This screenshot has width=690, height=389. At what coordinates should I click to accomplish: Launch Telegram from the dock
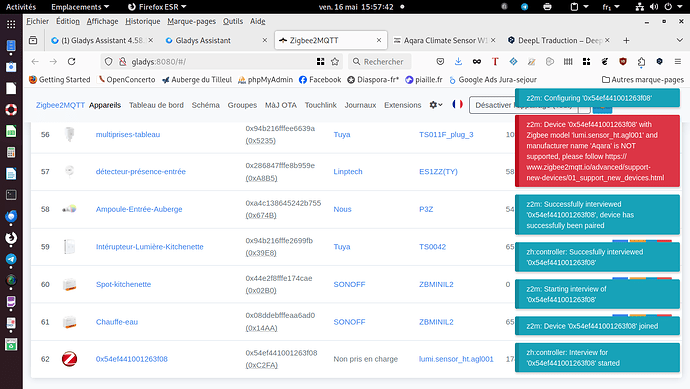11,259
